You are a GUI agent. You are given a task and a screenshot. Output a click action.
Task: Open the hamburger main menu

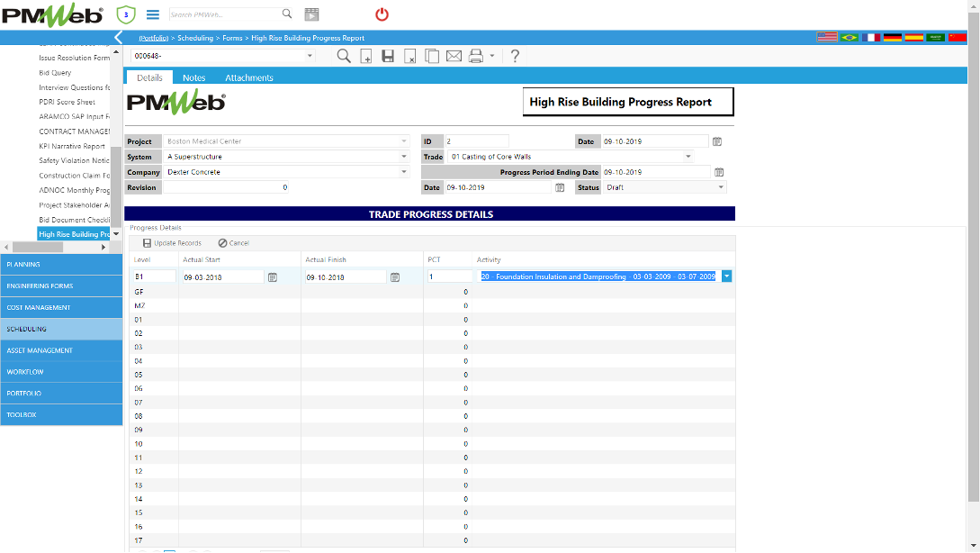point(152,14)
